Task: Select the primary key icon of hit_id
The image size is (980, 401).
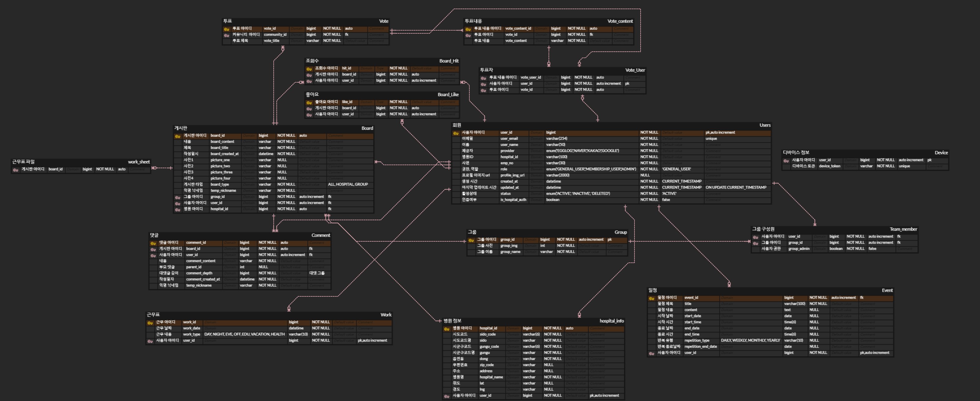Action: (309, 69)
